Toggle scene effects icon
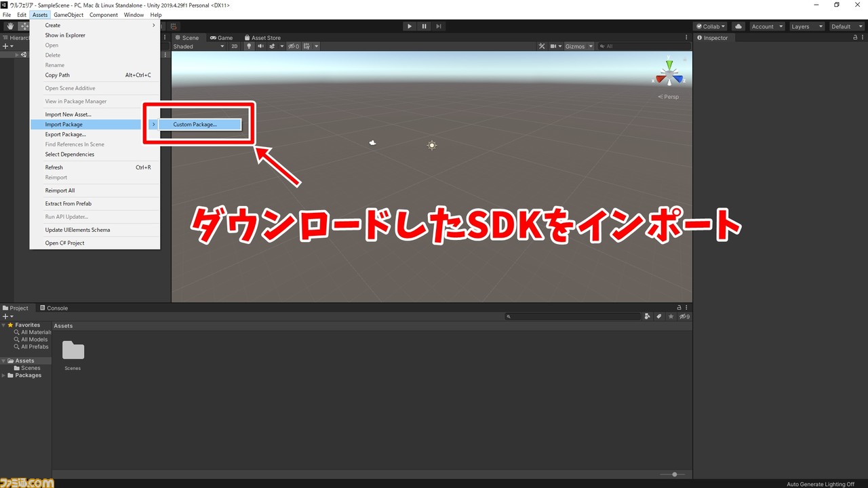Image resolution: width=868 pixels, height=488 pixels. pos(271,46)
